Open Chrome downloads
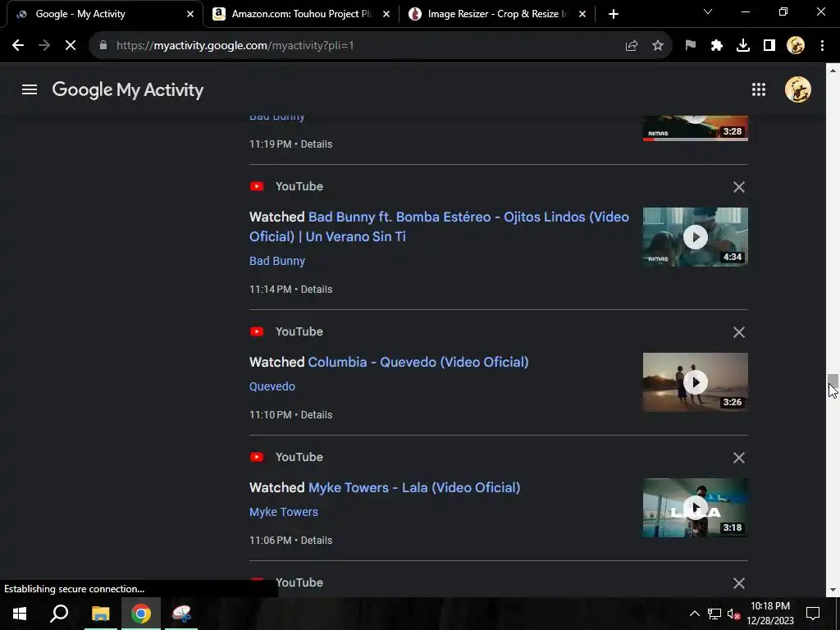Image resolution: width=840 pixels, height=630 pixels. (x=743, y=46)
